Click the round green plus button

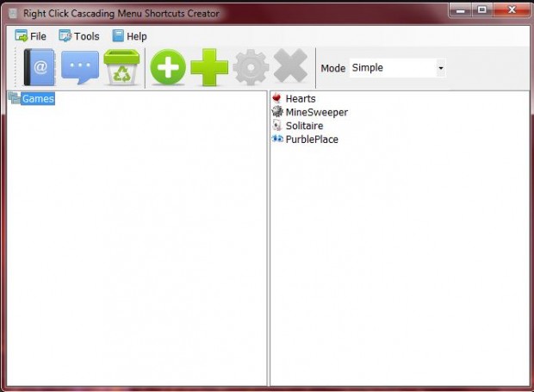(168, 67)
